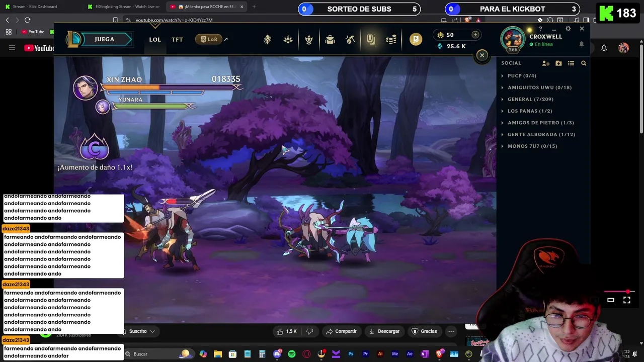Screen dimensions: 644x362
Task: Switch to the LOL tab
Action: click(155, 39)
